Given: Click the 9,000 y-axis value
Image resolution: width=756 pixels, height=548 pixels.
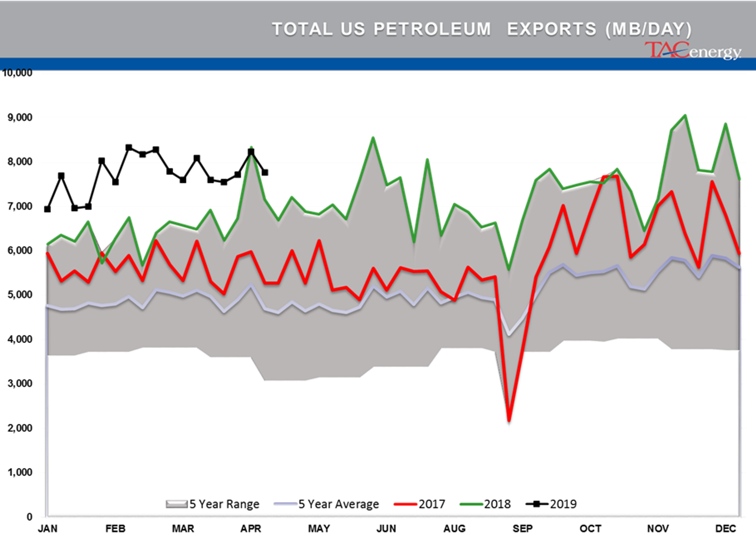Looking at the screenshot, I should click(x=20, y=117).
